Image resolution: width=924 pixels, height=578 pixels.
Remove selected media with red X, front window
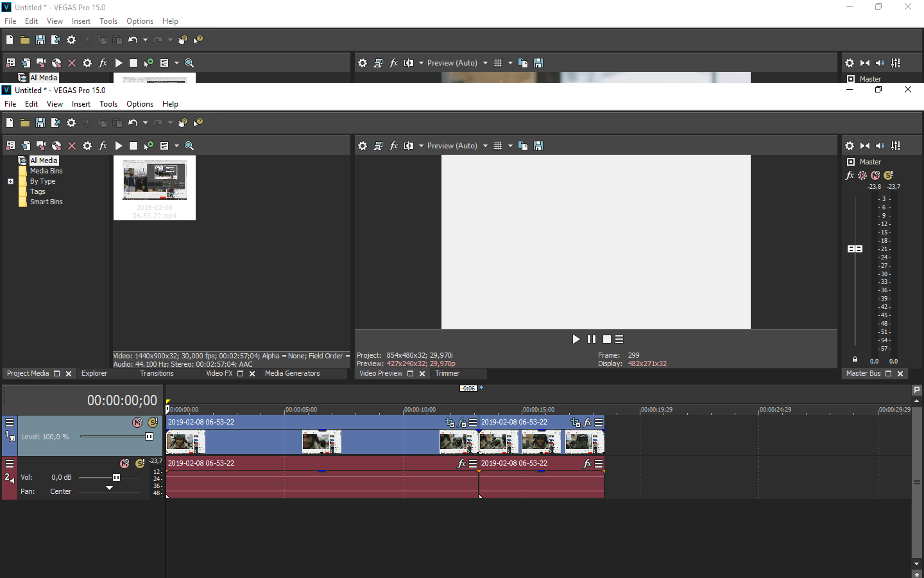[x=72, y=146]
